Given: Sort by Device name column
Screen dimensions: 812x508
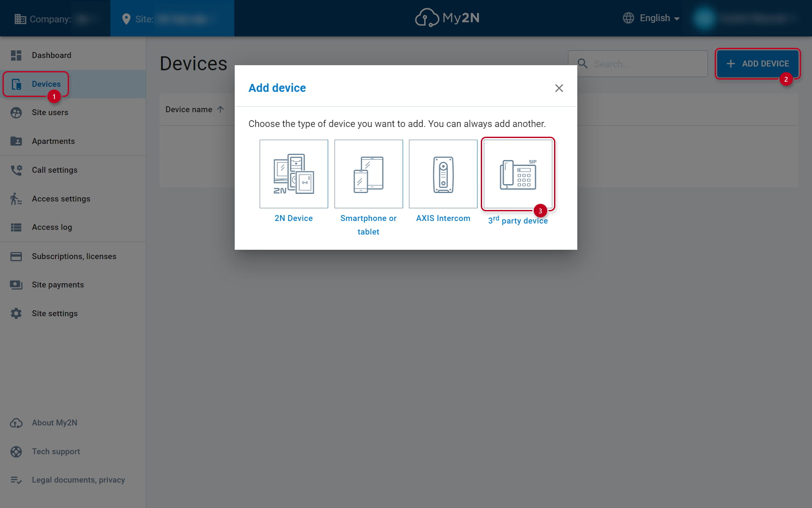Looking at the screenshot, I should 189,109.
